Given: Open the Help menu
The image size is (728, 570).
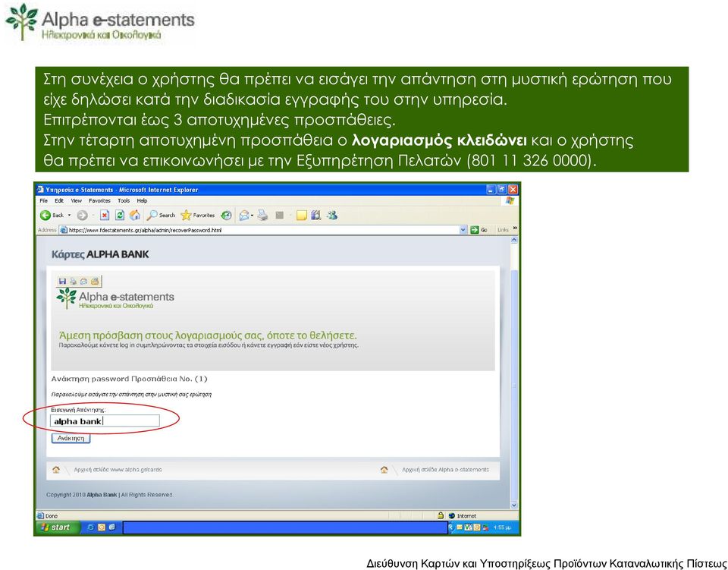Looking at the screenshot, I should coord(142,200).
